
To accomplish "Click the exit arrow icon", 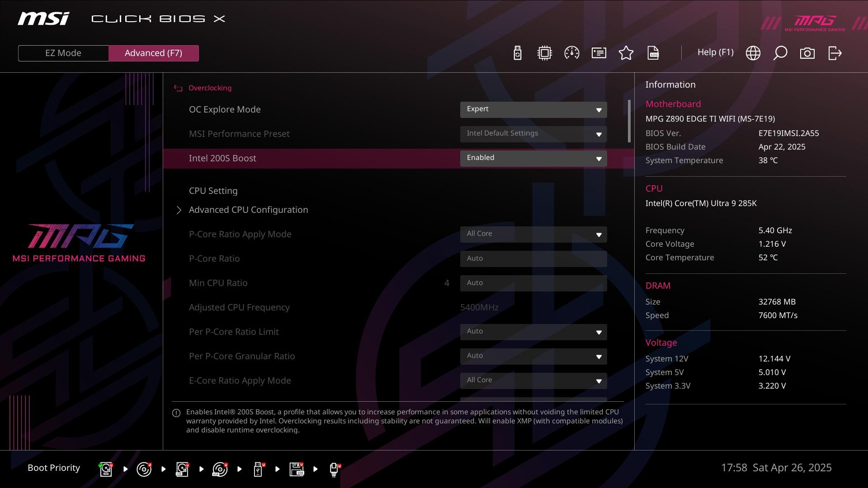I will pyautogui.click(x=835, y=53).
